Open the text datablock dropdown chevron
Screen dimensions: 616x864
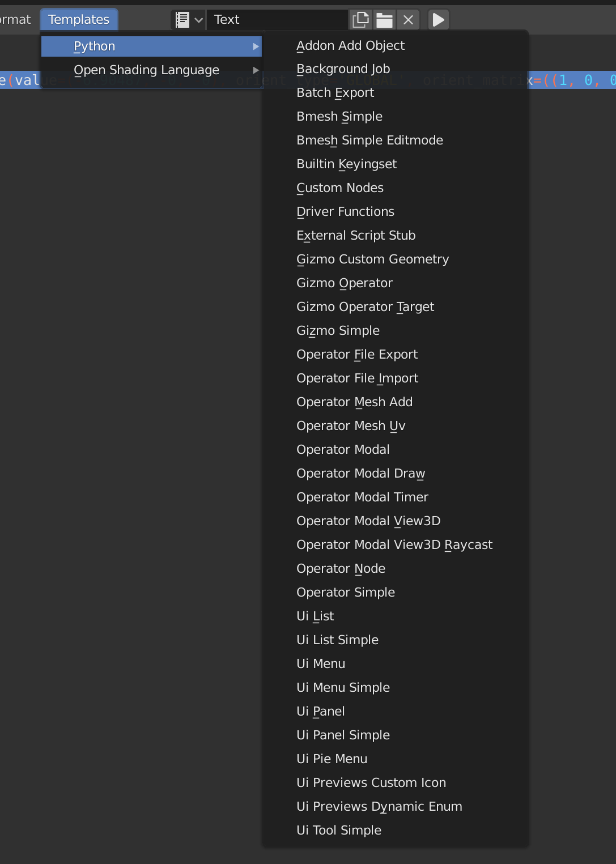198,20
